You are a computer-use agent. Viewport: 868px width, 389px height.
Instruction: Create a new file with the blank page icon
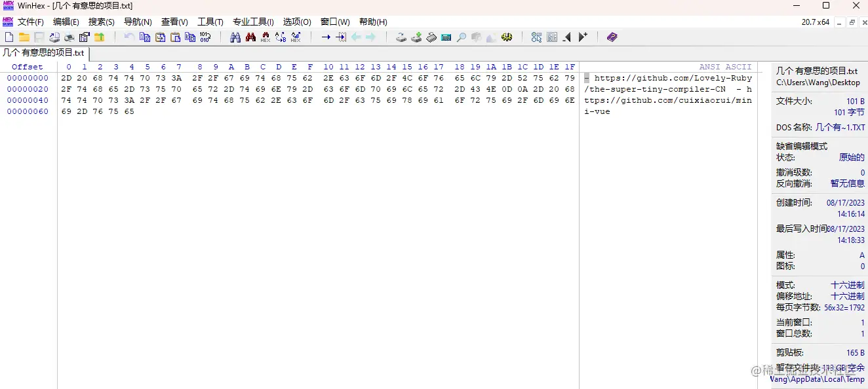[9, 37]
